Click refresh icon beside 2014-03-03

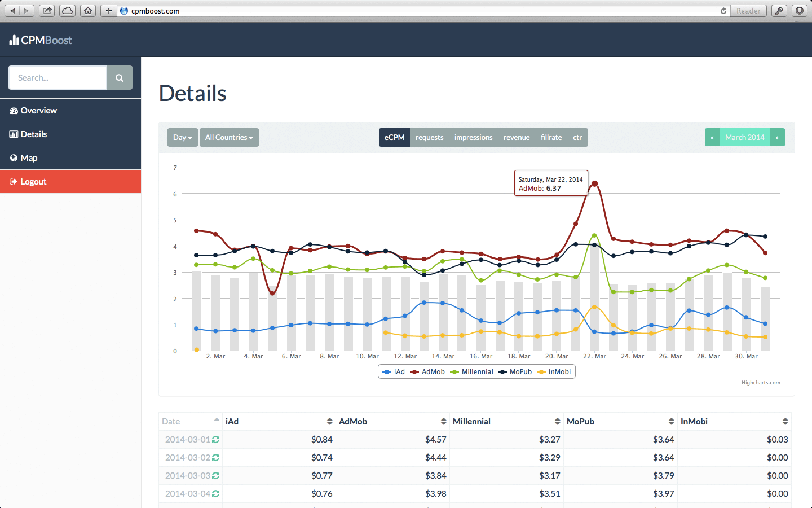[x=215, y=476]
